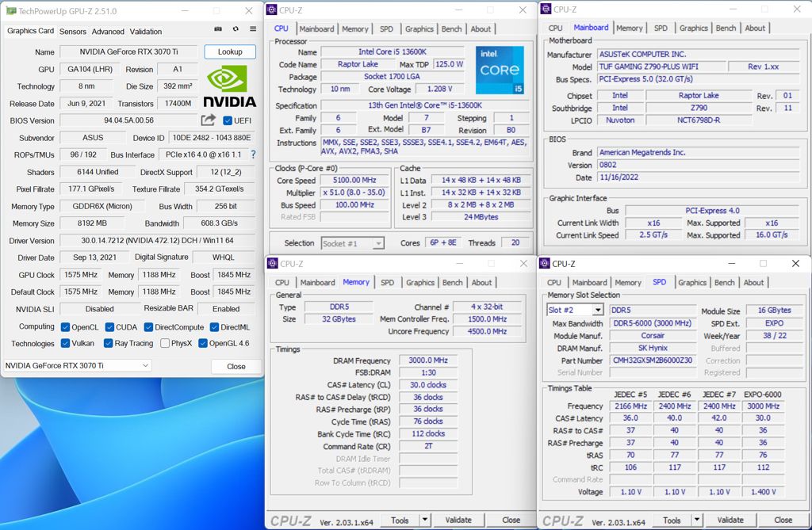
Task: Open About tab in the CPU-Z Motherboard window
Action: (x=755, y=28)
